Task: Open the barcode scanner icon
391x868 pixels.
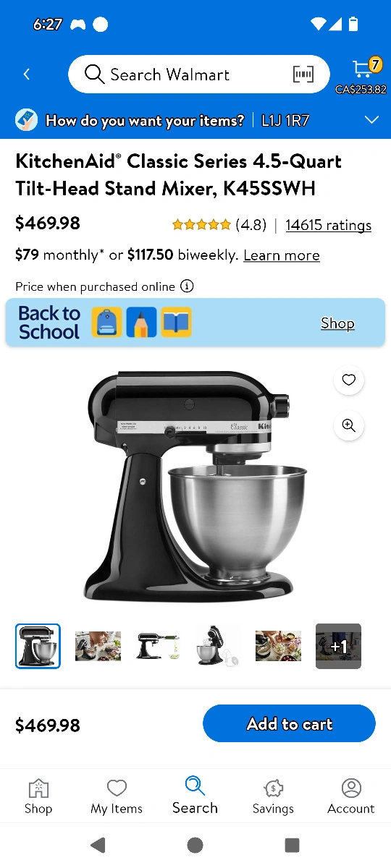Action: pyautogui.click(x=303, y=75)
